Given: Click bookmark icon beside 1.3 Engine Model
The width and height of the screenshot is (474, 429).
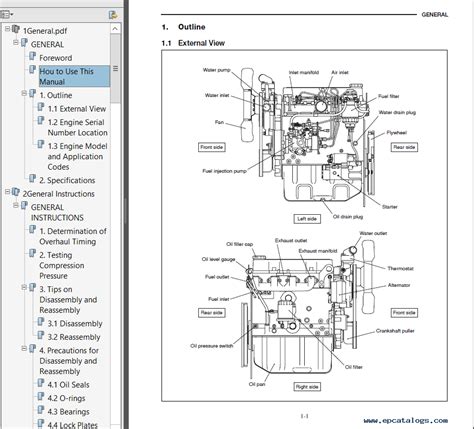Looking at the screenshot, I should point(41,145).
